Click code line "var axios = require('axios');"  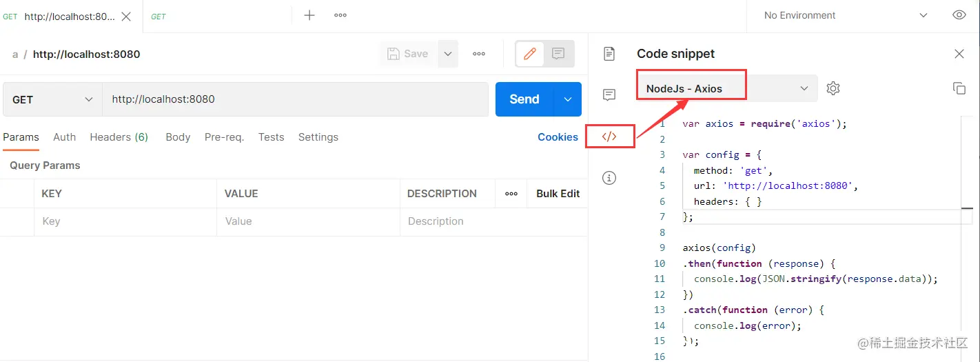point(764,124)
